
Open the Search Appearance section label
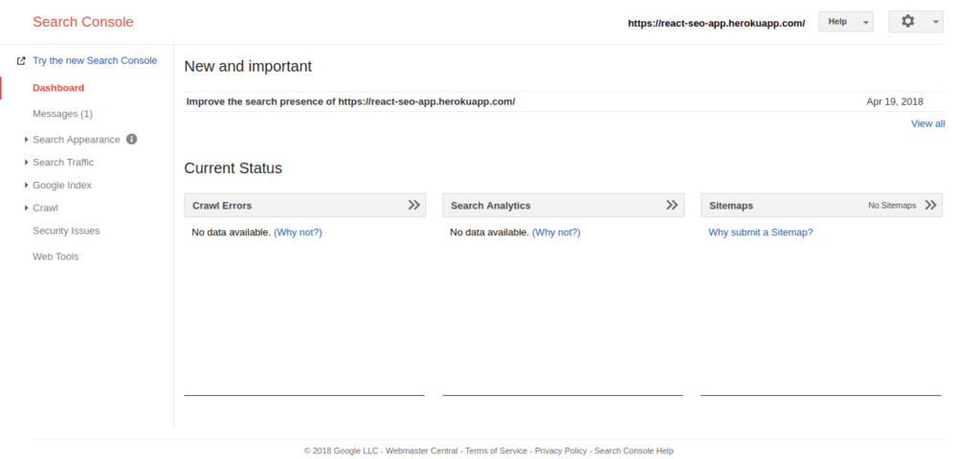77,140
